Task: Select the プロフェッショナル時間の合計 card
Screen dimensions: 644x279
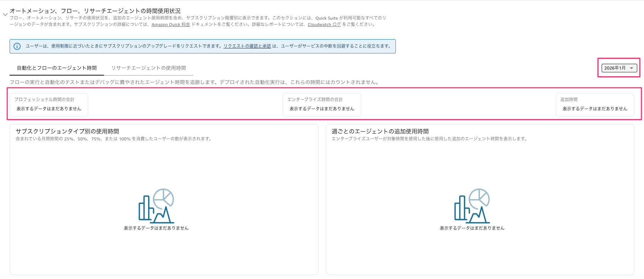Action: pyautogui.click(x=49, y=105)
